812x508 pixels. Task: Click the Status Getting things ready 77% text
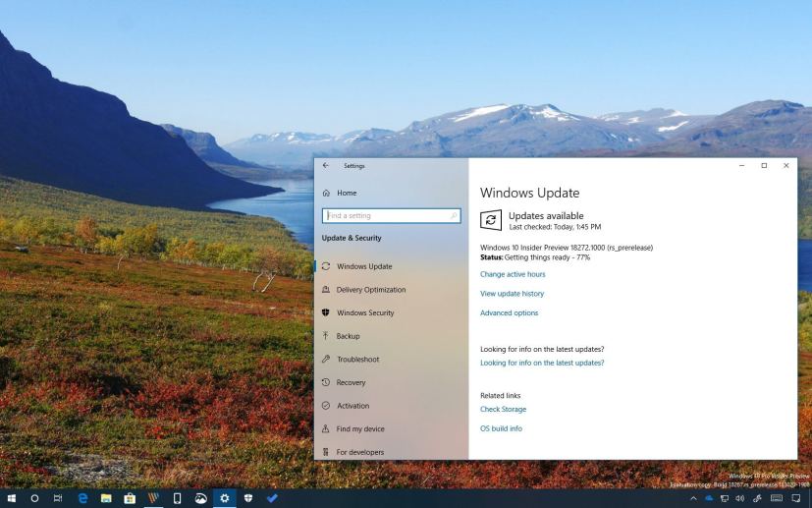point(535,257)
